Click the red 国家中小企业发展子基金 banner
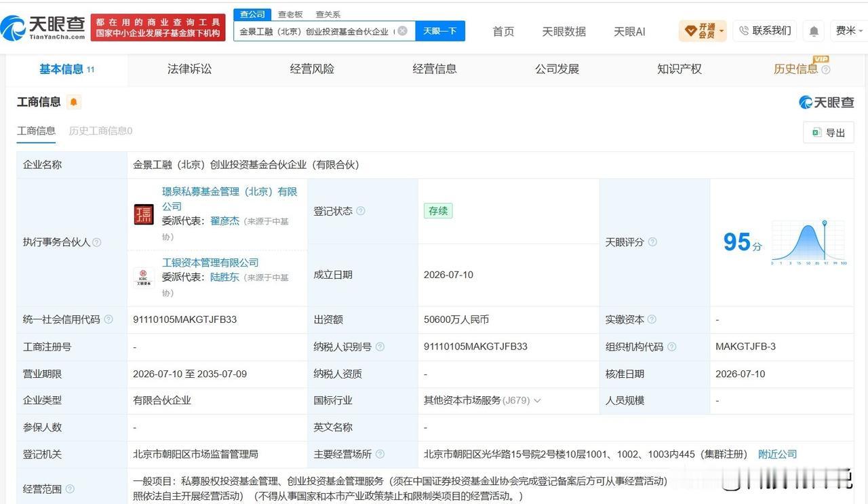 click(159, 27)
